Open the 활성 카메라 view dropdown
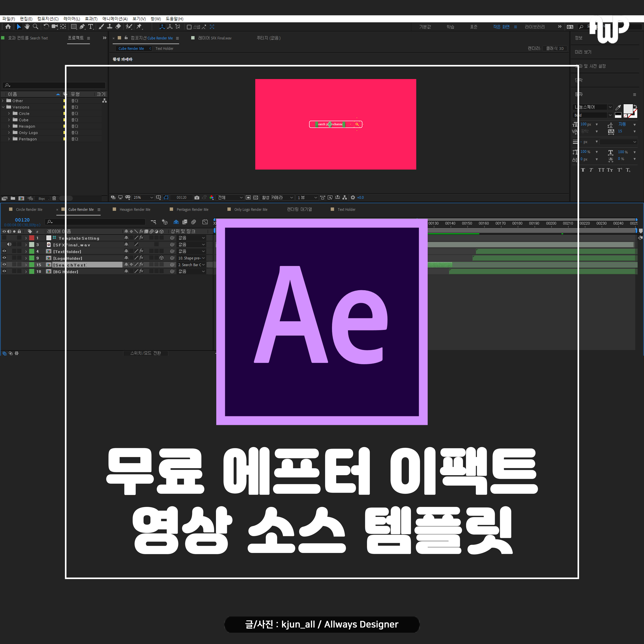Viewport: 644px width, 644px height. click(277, 198)
